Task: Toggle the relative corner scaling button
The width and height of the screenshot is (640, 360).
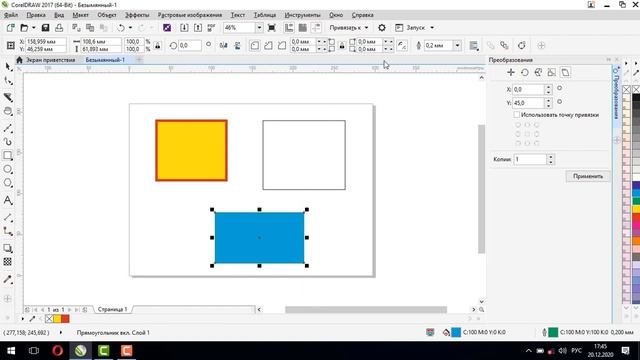Action: [x=402, y=45]
